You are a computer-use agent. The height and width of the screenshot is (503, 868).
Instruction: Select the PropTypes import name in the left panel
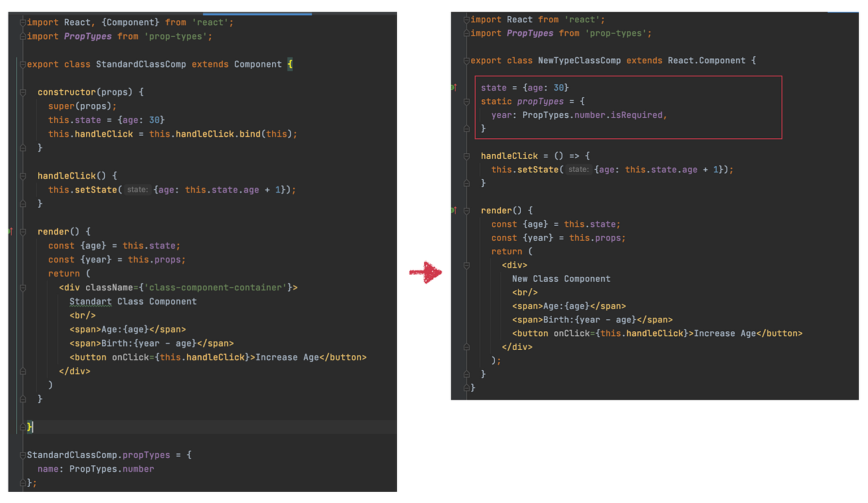[87, 36]
